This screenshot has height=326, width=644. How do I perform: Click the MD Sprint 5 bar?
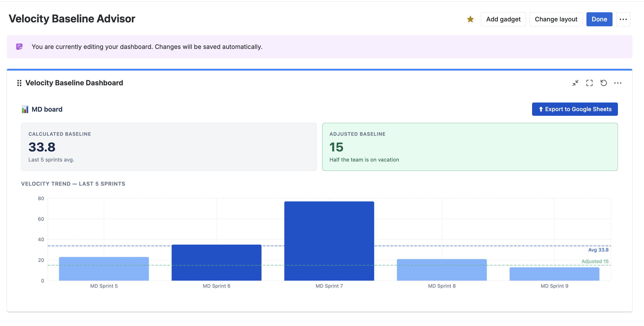click(104, 269)
